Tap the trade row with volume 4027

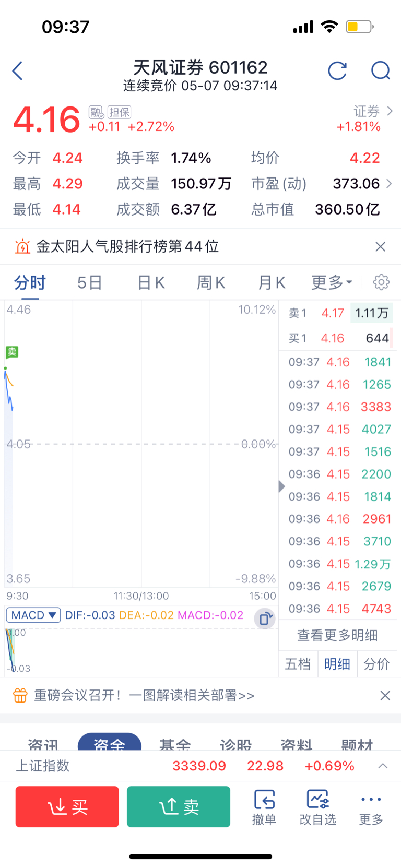(338, 429)
